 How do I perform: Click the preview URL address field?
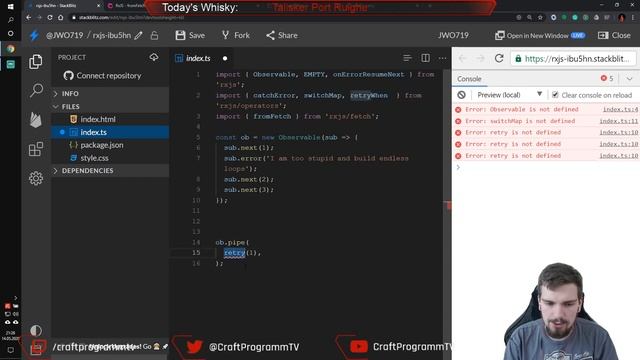pyautogui.click(x=573, y=59)
